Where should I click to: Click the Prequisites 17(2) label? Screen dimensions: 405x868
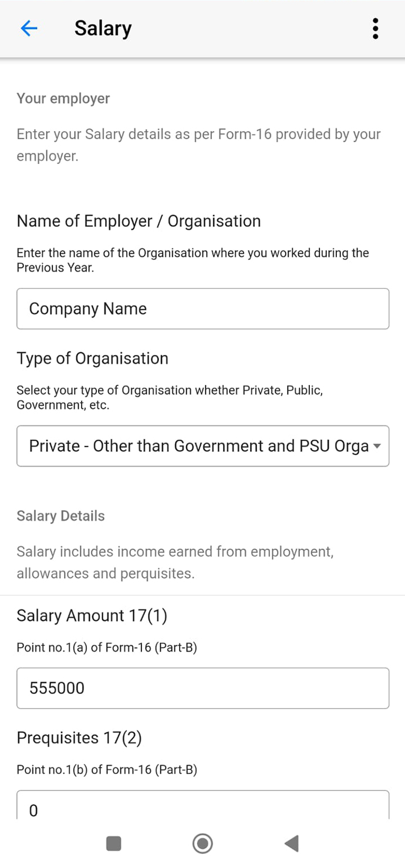79,738
